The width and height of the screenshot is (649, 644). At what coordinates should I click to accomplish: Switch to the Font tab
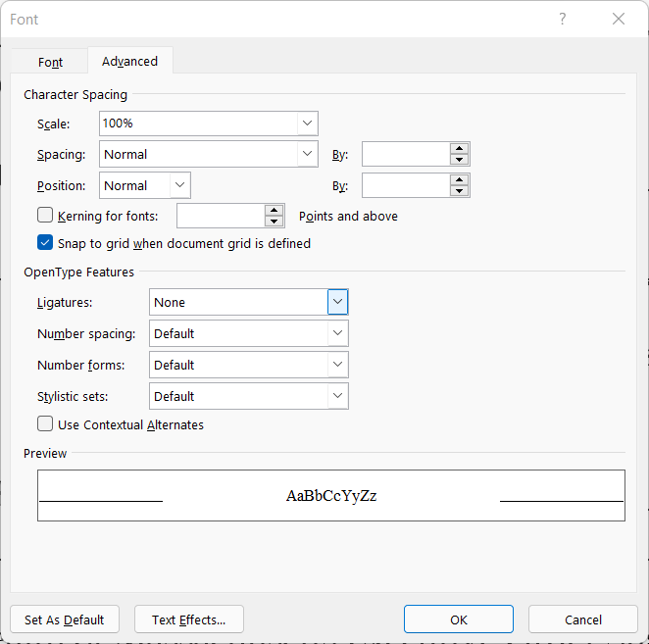coord(50,62)
